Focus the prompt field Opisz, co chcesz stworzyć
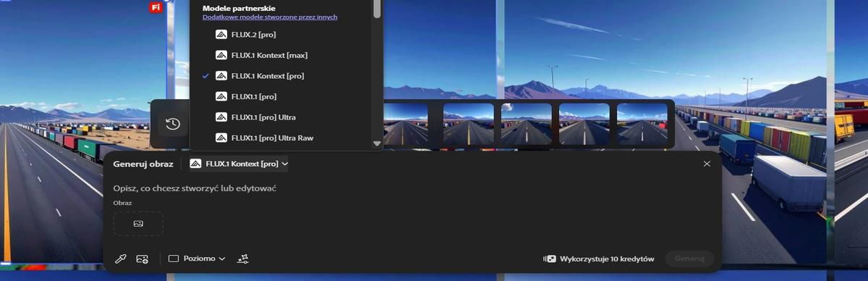The height and width of the screenshot is (281, 868). 412,188
